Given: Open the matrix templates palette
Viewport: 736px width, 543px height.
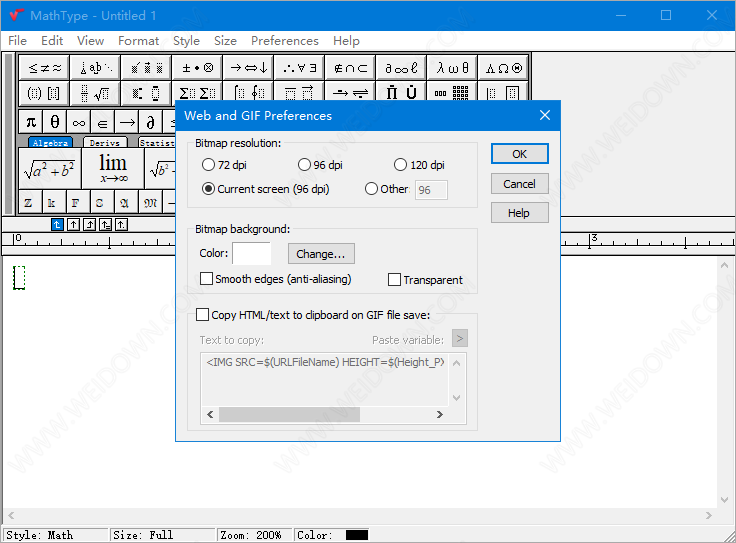Looking at the screenshot, I should (x=452, y=92).
